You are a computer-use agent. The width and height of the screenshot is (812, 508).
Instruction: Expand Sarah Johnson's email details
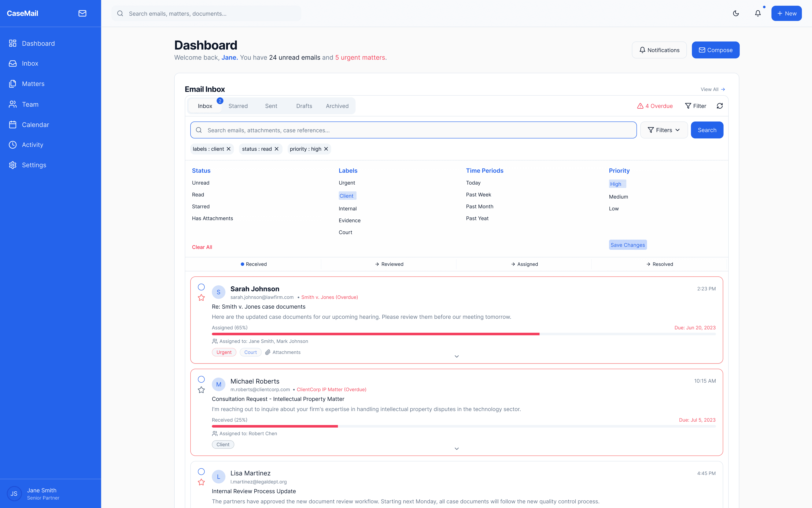tap(457, 356)
